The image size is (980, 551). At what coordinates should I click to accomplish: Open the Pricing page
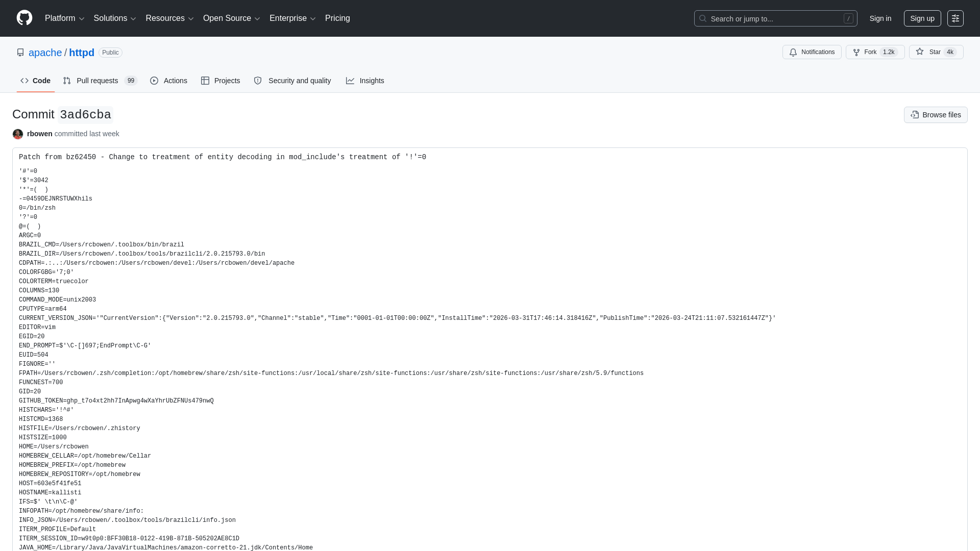tap(337, 18)
